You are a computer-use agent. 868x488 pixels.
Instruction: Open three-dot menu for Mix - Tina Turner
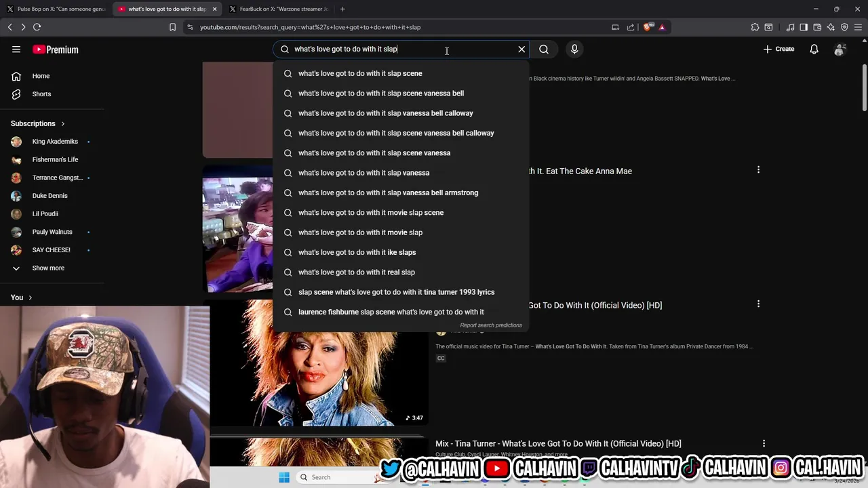764,443
